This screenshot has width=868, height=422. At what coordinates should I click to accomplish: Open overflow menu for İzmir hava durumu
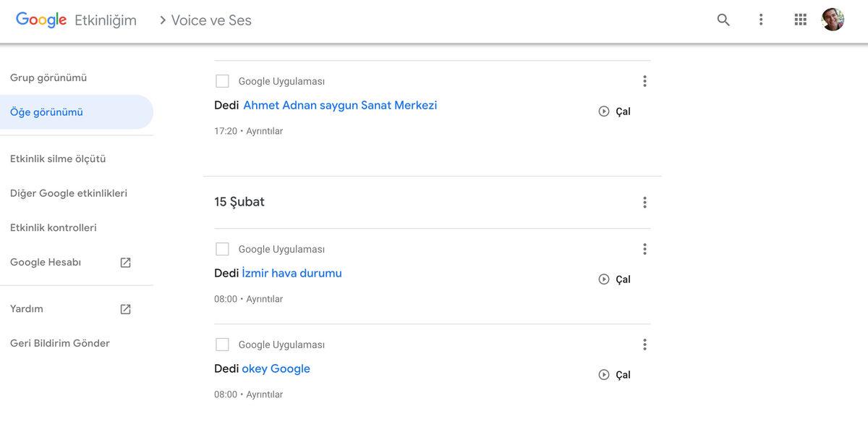644,248
